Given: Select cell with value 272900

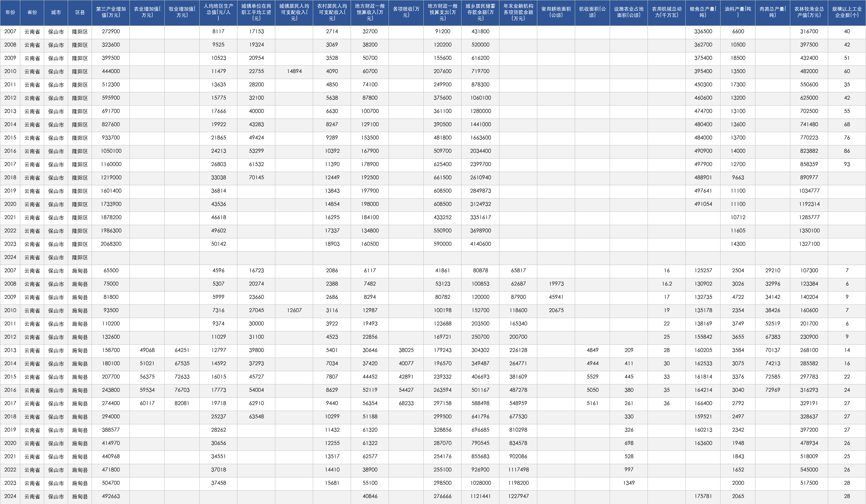Looking at the screenshot, I should pyautogui.click(x=111, y=32).
